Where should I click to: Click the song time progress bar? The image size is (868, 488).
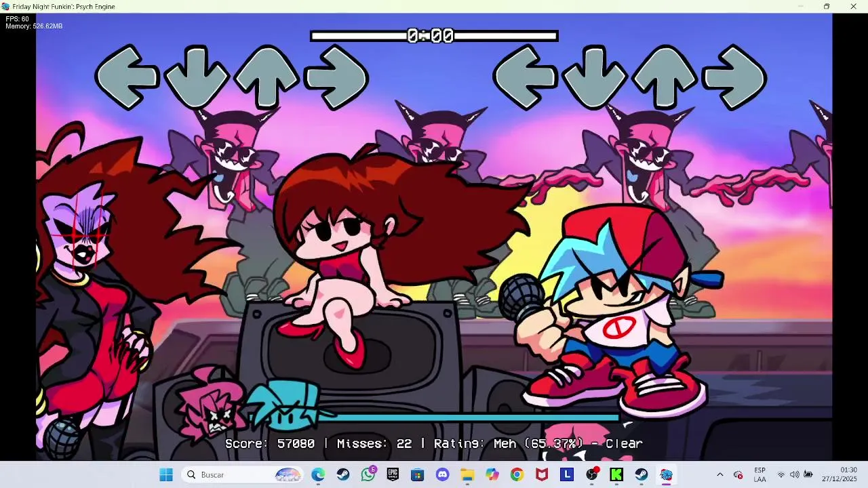click(434, 36)
